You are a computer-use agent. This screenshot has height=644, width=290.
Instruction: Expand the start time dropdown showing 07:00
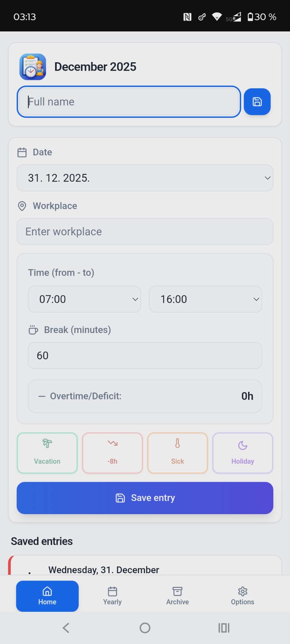coord(84,299)
